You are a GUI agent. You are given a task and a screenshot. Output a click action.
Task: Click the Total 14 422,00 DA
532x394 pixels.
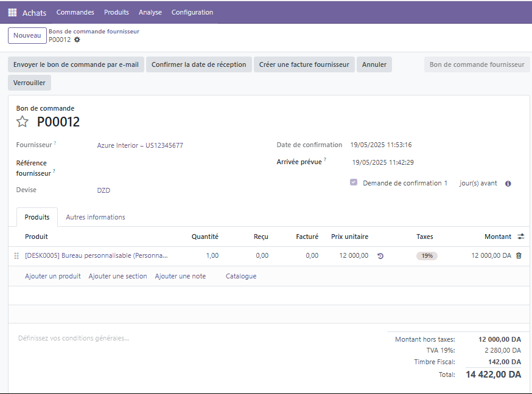(x=493, y=375)
